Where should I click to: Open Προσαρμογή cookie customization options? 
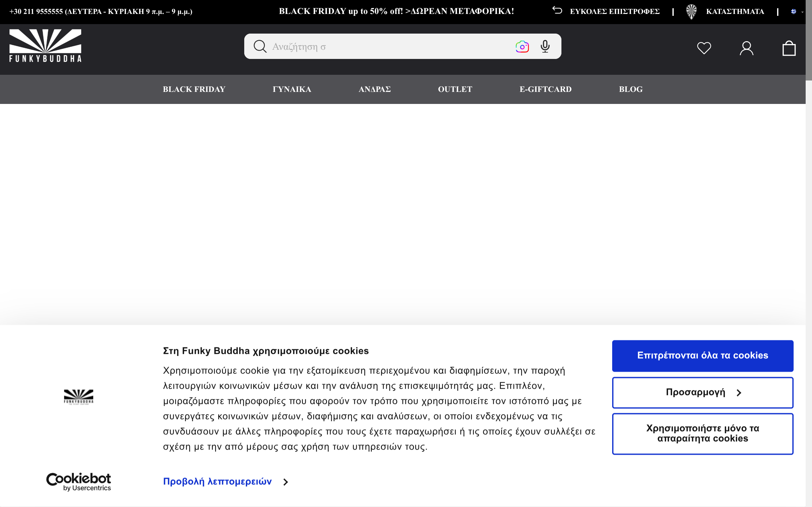click(702, 392)
